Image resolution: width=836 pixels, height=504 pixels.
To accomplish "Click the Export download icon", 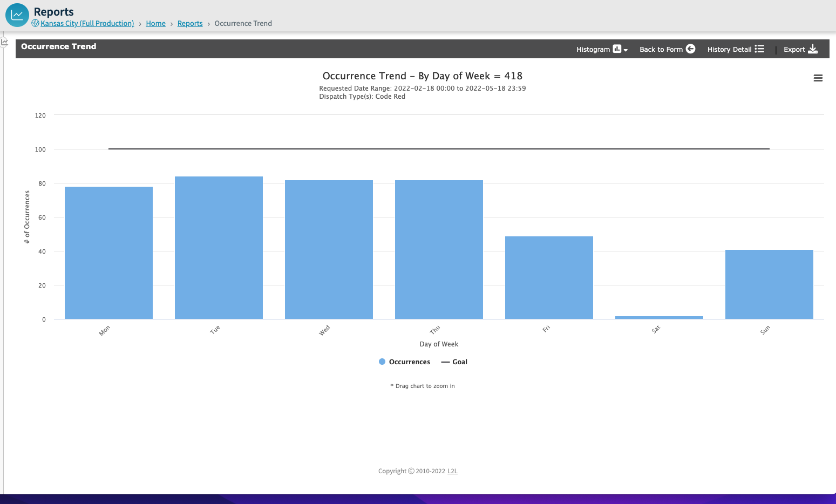I will (813, 49).
